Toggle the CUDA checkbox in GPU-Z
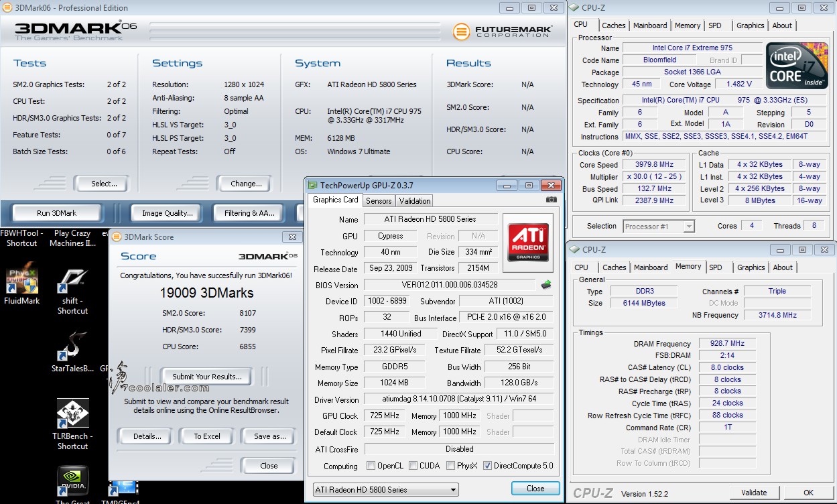The width and height of the screenshot is (837, 504). [413, 466]
